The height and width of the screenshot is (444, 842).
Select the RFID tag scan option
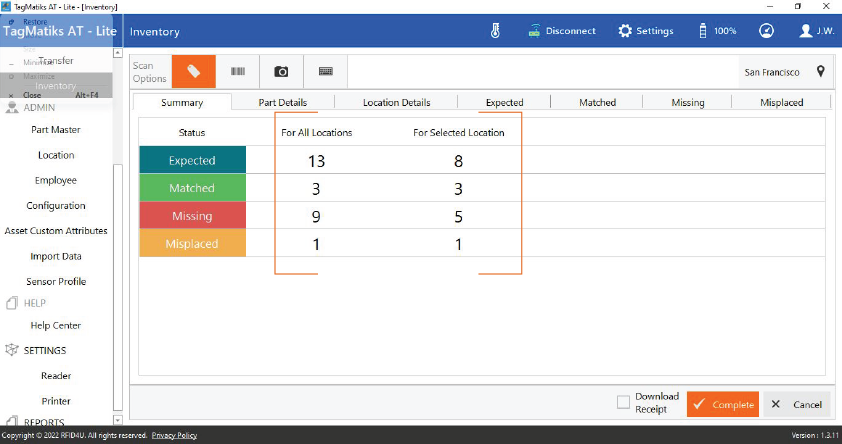pos(193,72)
